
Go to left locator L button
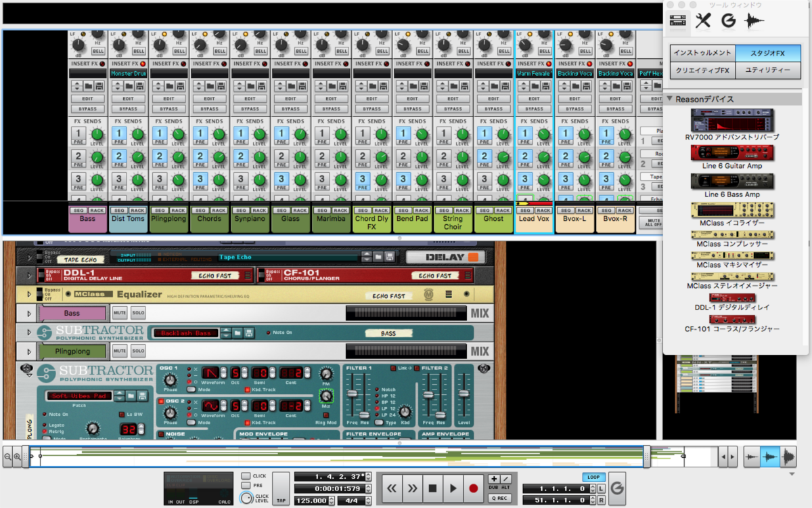[x=601, y=488]
